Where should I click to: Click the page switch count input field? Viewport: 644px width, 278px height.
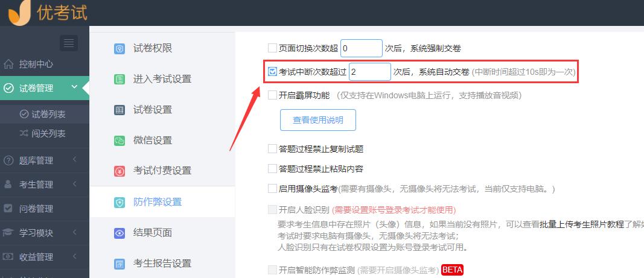point(362,48)
